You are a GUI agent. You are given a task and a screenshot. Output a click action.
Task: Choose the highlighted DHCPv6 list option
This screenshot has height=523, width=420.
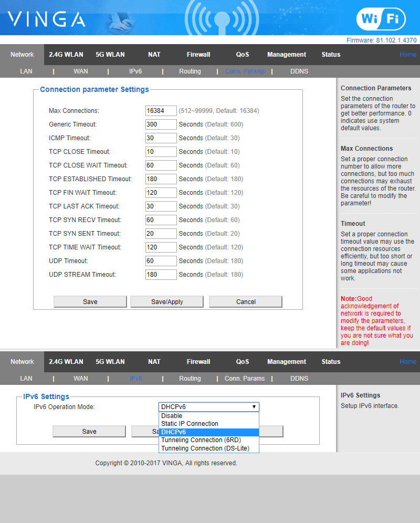click(x=174, y=432)
